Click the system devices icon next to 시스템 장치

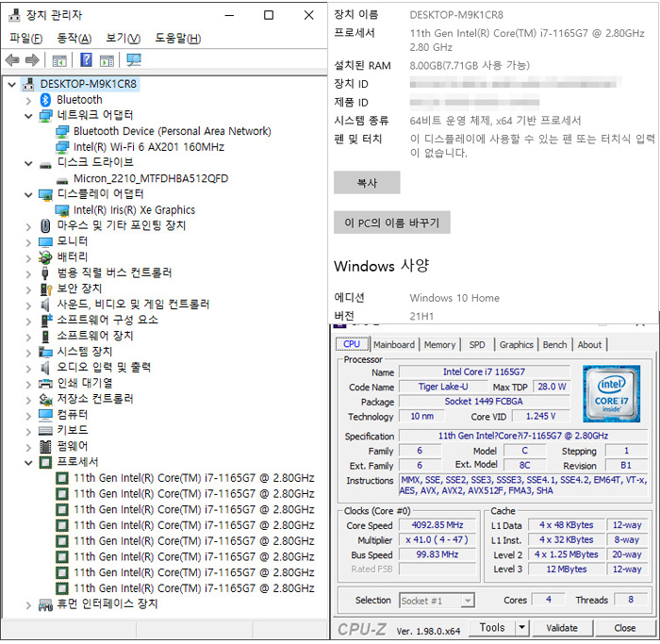coord(45,352)
